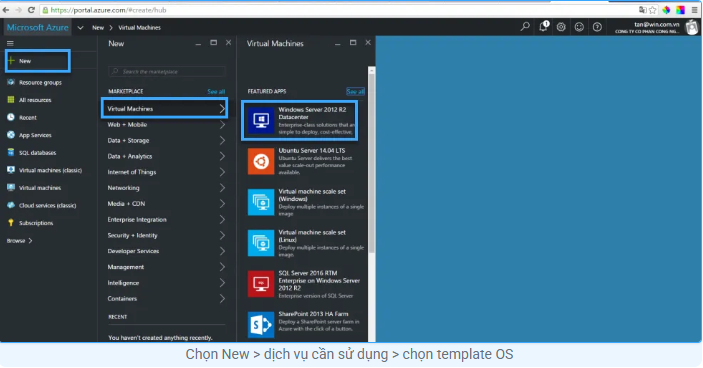Screen dimensions: 703x368
Task: Click the App Services globe icon
Action: tap(11, 134)
